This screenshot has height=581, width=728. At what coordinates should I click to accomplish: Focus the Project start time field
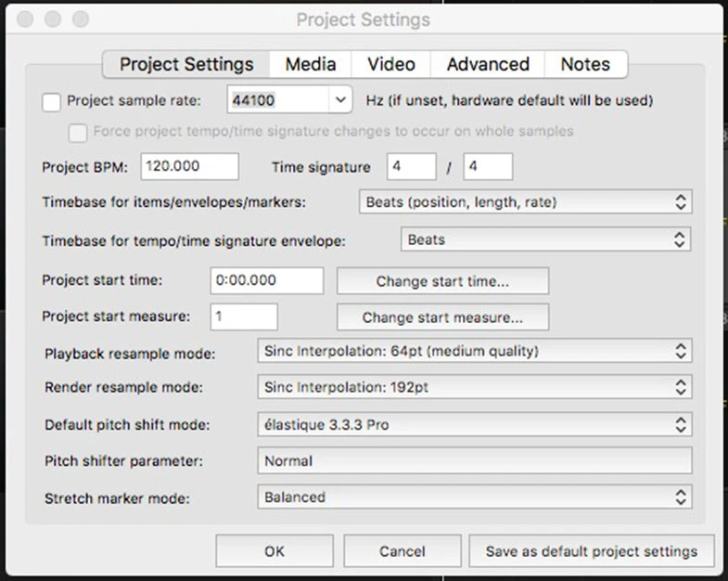(x=267, y=280)
